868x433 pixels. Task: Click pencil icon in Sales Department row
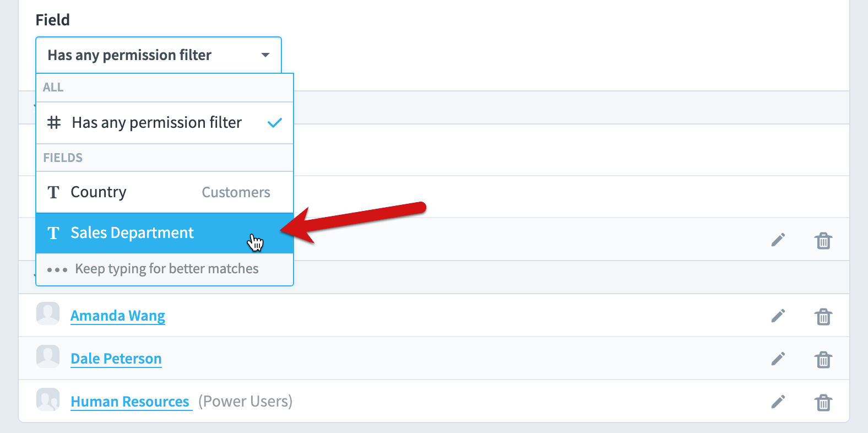pyautogui.click(x=778, y=240)
